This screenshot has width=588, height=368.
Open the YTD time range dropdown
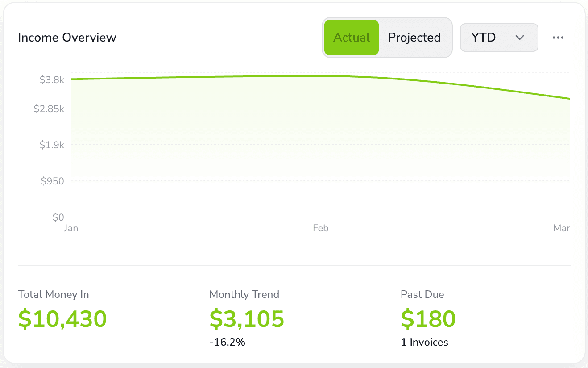point(499,38)
